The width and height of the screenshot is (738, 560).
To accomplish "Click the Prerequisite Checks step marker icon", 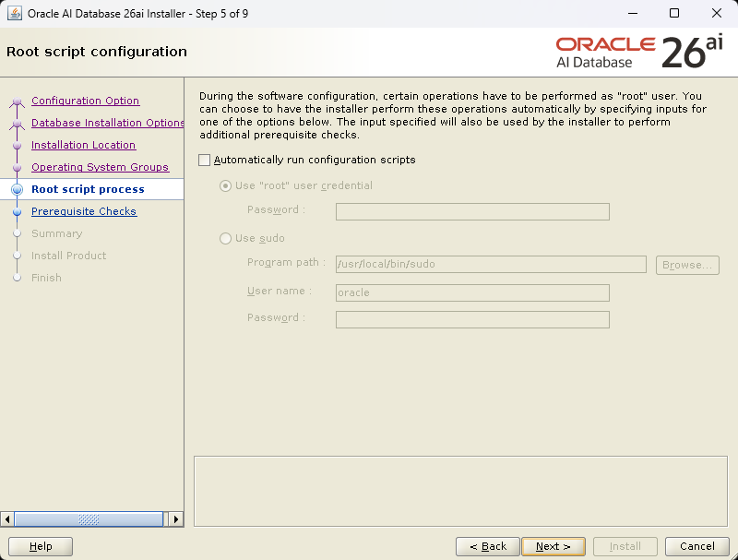I will [x=17, y=212].
